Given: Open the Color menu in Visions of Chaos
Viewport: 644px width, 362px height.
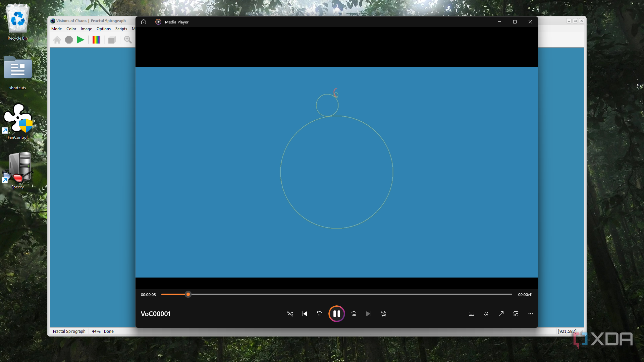Looking at the screenshot, I should coord(71,29).
